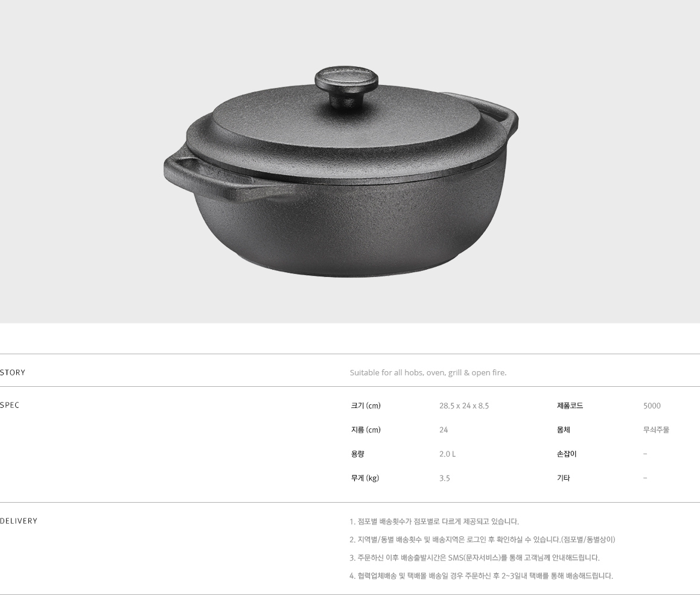The image size is (700, 595).
Task: Click the 제품코드 label
Action: (x=570, y=406)
